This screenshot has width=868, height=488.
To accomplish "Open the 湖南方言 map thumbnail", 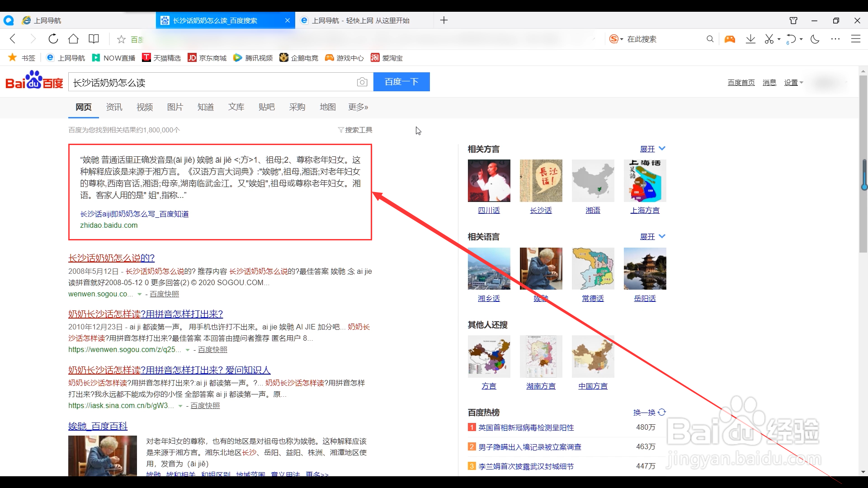I will click(541, 357).
